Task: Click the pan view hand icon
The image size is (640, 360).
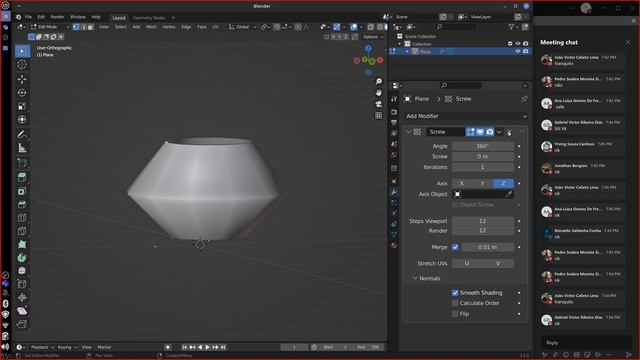Action: point(378,93)
